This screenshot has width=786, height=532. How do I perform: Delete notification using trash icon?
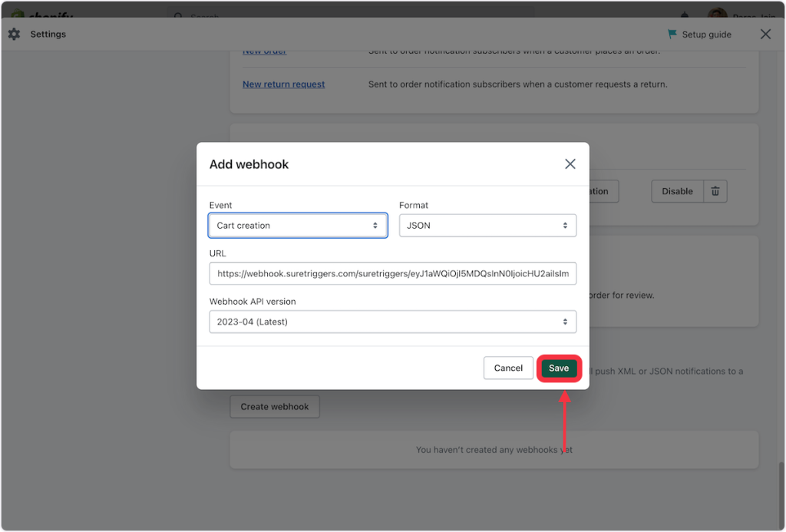715,191
